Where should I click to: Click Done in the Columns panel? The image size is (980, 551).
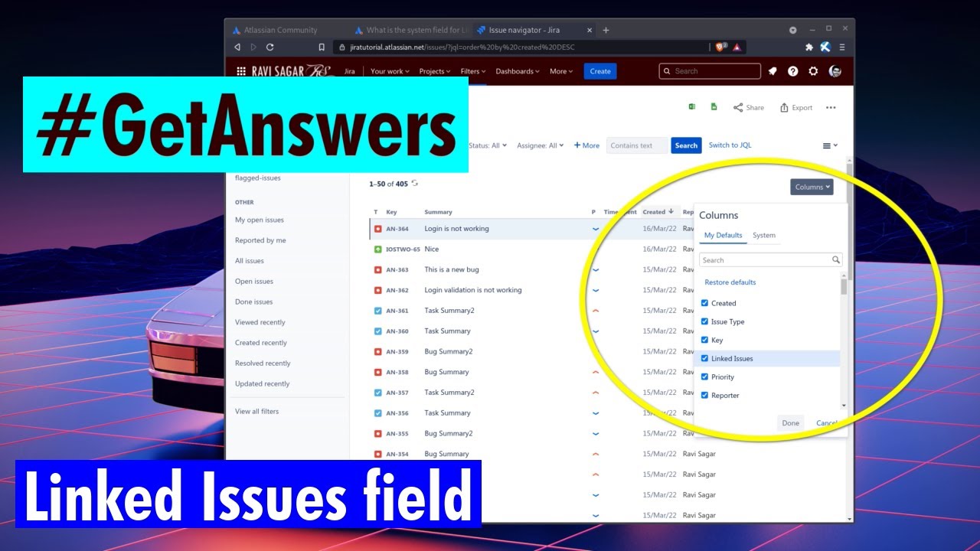pos(791,422)
